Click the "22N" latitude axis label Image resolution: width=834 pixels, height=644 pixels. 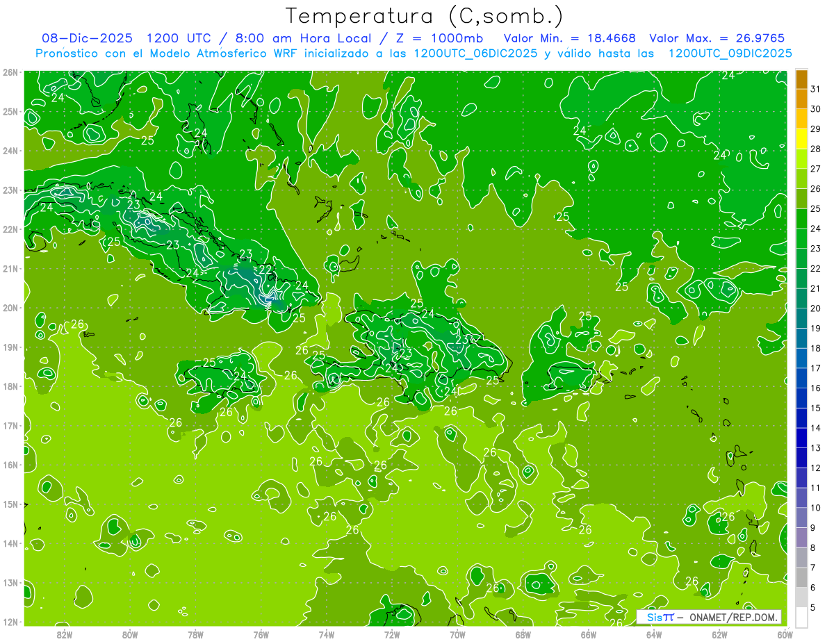[10, 229]
